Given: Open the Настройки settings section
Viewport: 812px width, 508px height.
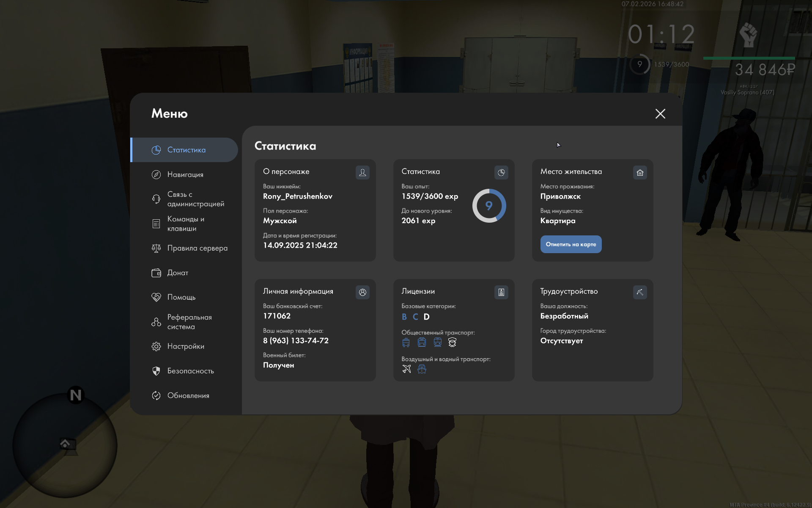Looking at the screenshot, I should click(x=185, y=346).
